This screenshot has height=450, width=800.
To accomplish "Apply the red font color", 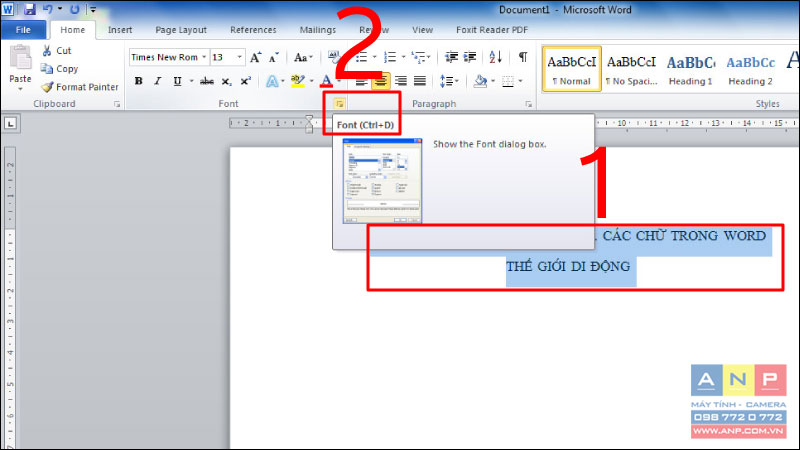I will pyautogui.click(x=327, y=81).
